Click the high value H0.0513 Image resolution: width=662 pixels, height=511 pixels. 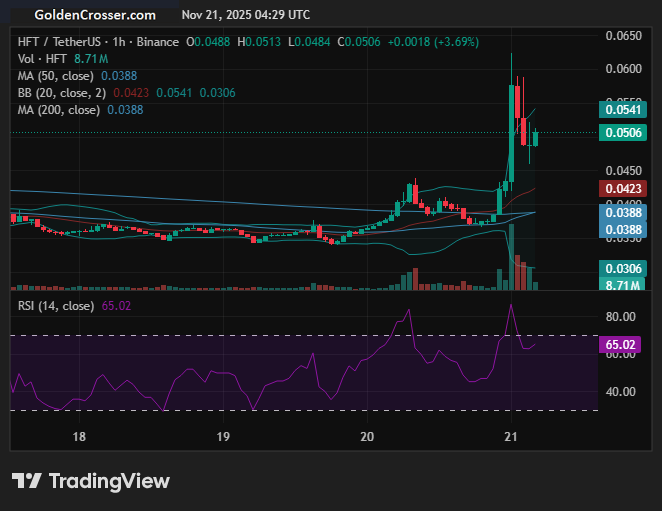(259, 42)
